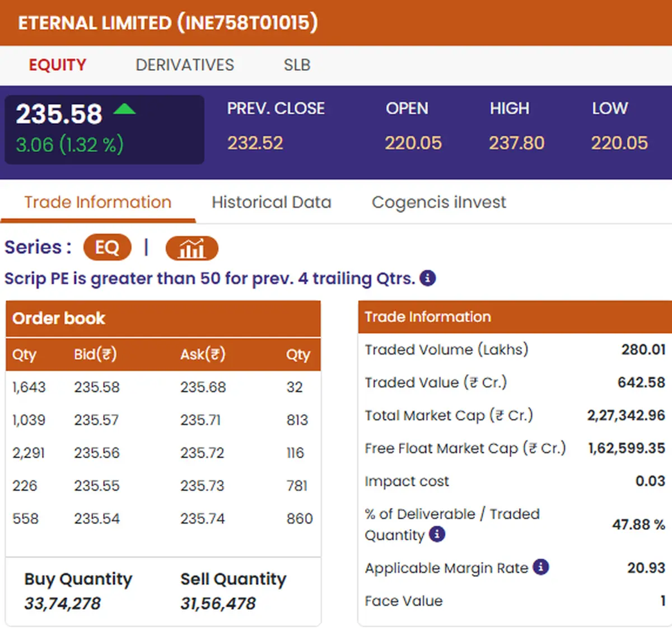Click the green up arrow beside 235.58

124,109
